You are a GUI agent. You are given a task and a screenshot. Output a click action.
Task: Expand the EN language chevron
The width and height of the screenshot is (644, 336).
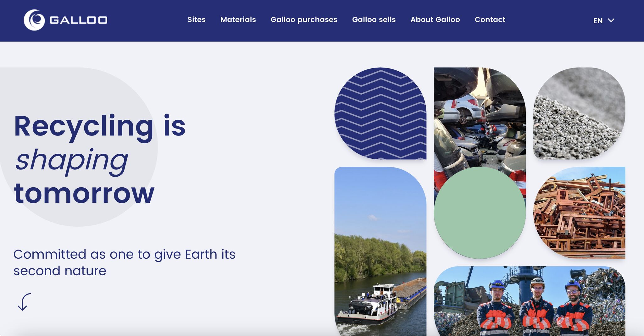coord(611,20)
